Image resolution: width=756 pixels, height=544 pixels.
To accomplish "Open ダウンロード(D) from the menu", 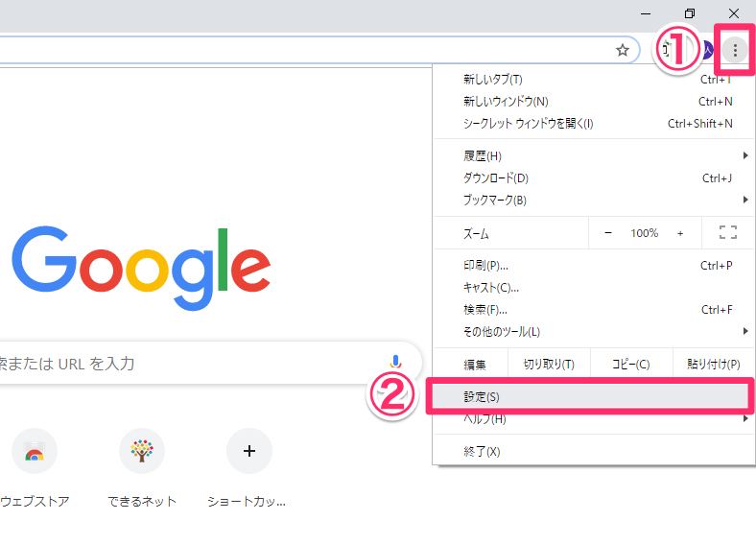I will coord(594,177).
